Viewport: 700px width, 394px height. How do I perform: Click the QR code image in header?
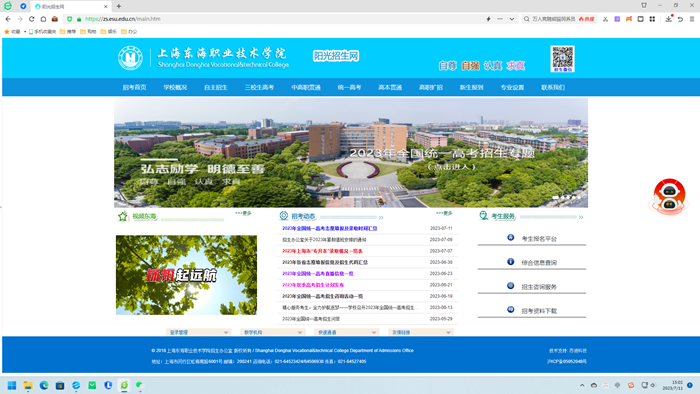pyautogui.click(x=562, y=58)
